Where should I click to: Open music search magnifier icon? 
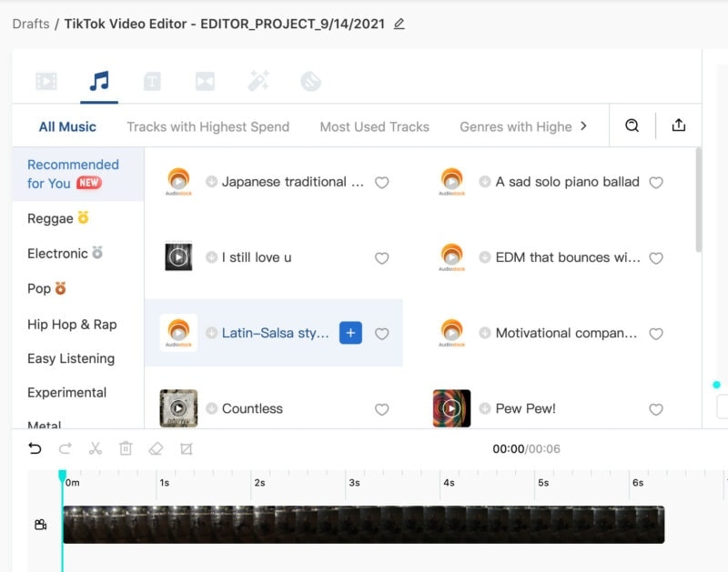(x=632, y=125)
